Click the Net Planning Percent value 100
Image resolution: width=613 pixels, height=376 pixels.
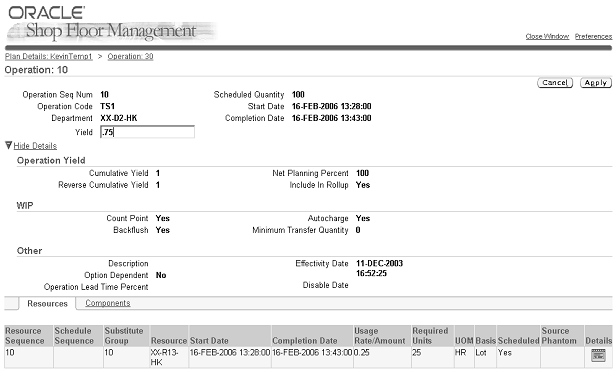click(x=362, y=173)
